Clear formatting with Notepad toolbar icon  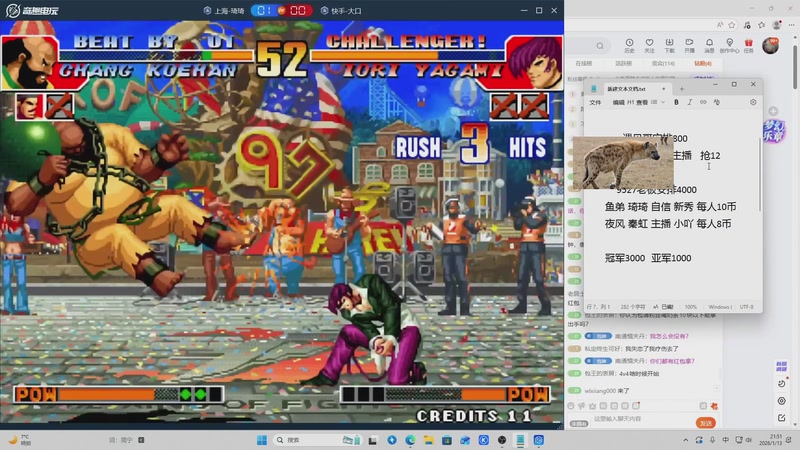click(x=717, y=102)
